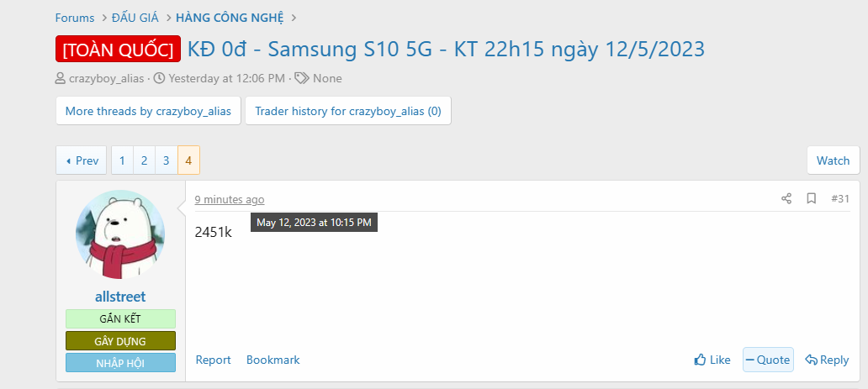Open Forums breadcrumb link
The image size is (868, 389).
coord(75,18)
